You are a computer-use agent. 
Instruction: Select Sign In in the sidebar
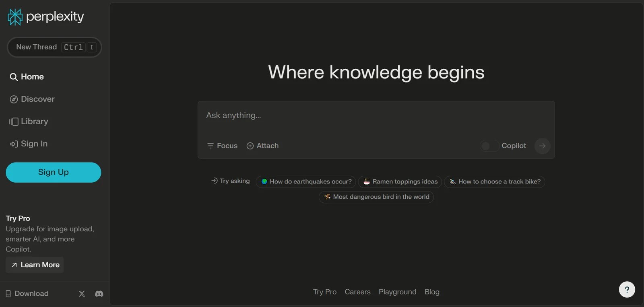pos(29,144)
